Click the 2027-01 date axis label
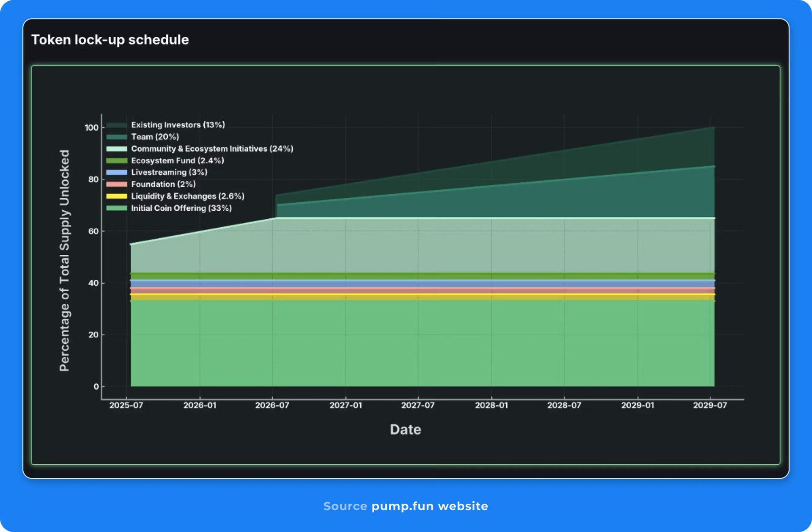 coord(346,405)
